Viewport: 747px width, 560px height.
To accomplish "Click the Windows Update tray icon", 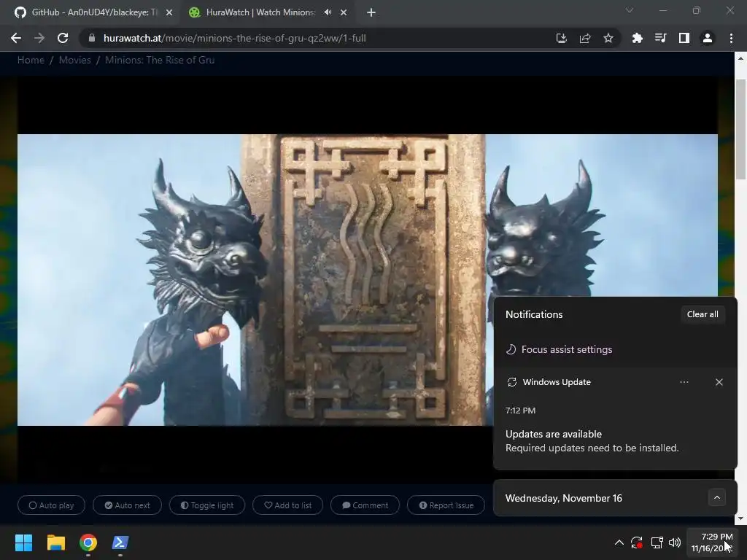I will coord(637,542).
